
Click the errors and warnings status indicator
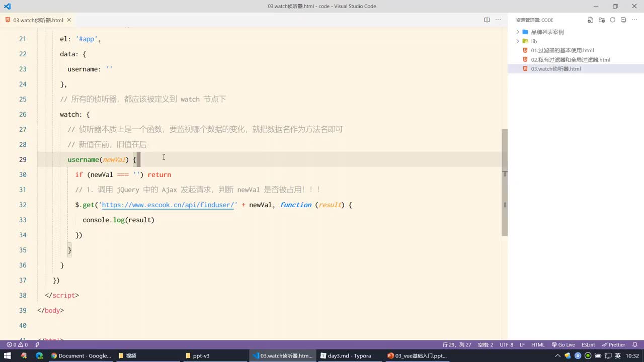click(17, 345)
